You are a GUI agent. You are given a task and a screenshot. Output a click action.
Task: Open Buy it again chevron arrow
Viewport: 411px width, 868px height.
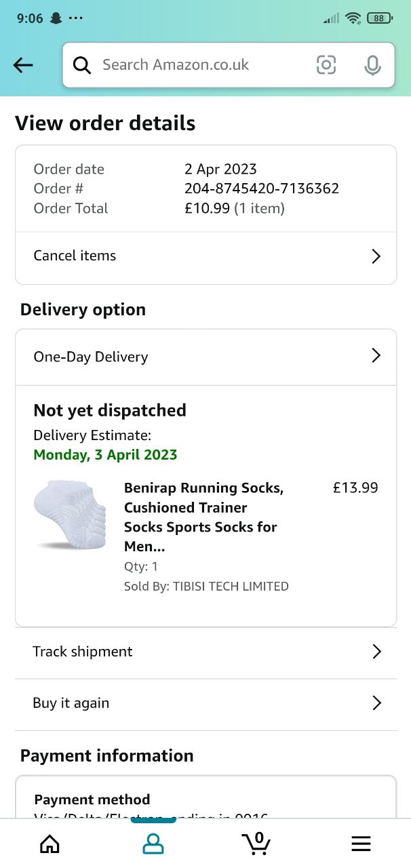[376, 703]
